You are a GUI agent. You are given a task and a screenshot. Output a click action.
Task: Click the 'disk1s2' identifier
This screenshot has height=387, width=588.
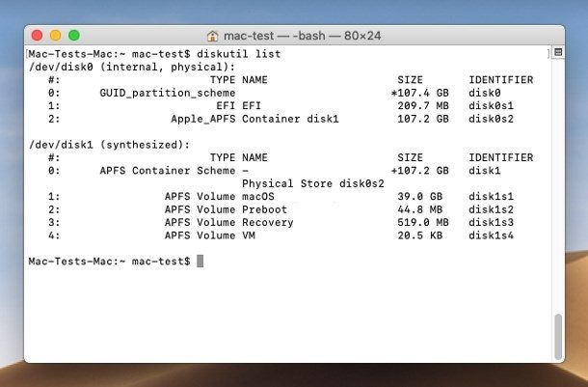[491, 209]
